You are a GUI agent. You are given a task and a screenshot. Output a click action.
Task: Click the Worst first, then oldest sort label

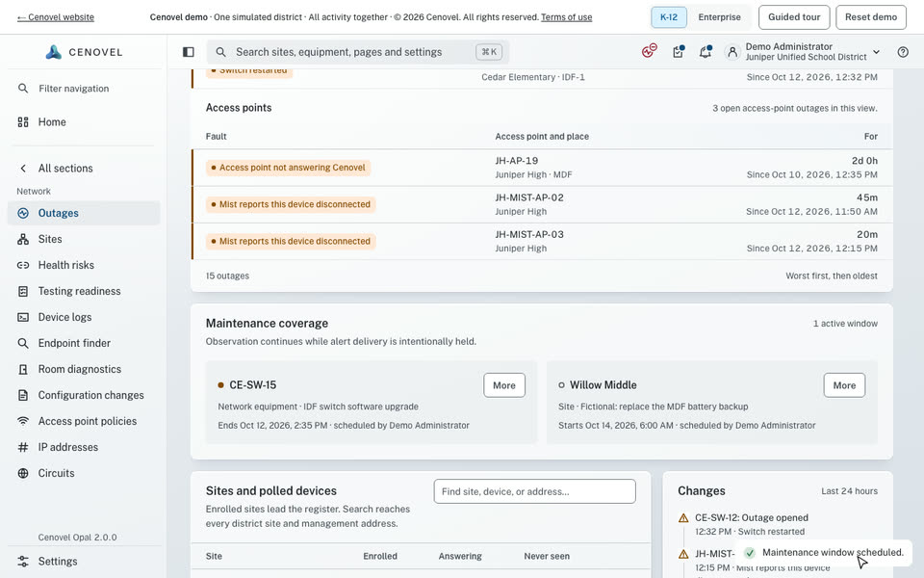coord(832,276)
